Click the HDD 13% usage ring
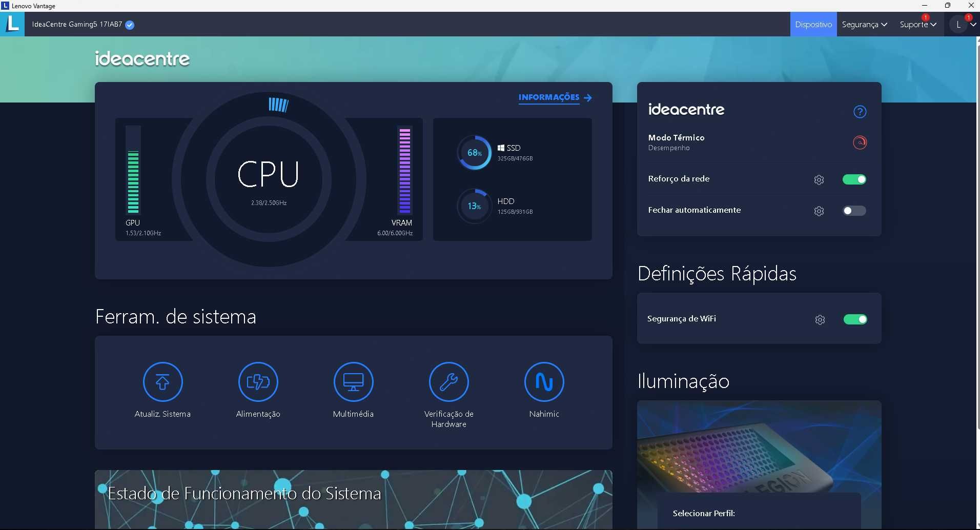Image resolution: width=980 pixels, height=530 pixels. click(474, 206)
